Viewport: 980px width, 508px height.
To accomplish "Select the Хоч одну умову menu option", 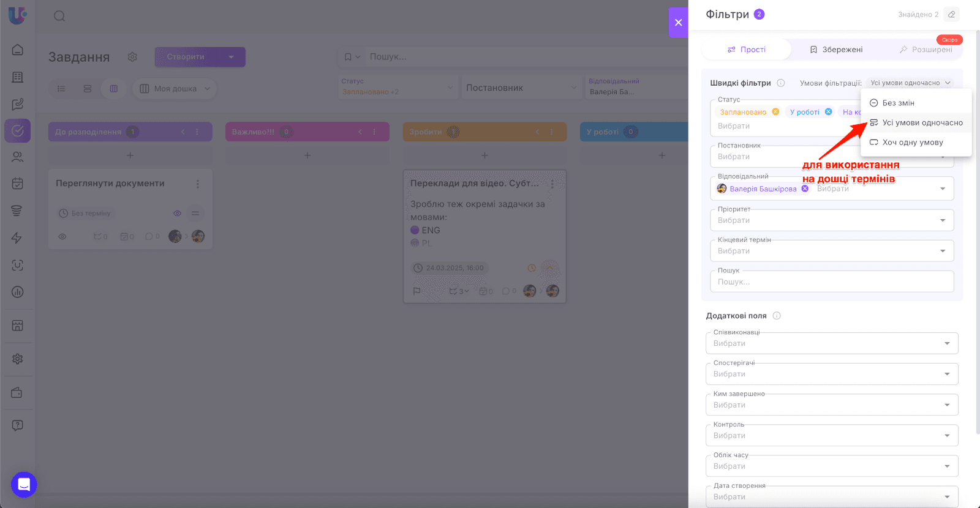I will (916, 142).
